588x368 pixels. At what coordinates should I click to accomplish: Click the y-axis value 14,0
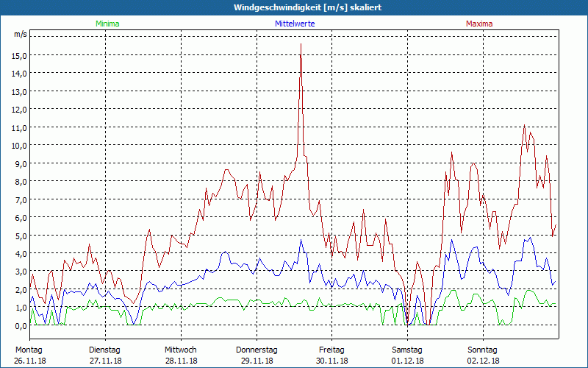click(x=19, y=74)
